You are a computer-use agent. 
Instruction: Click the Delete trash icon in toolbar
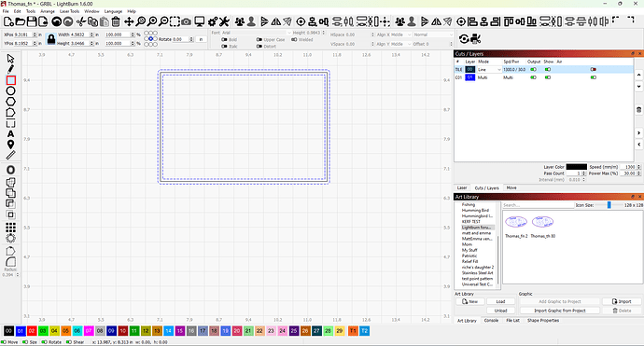pos(116,21)
